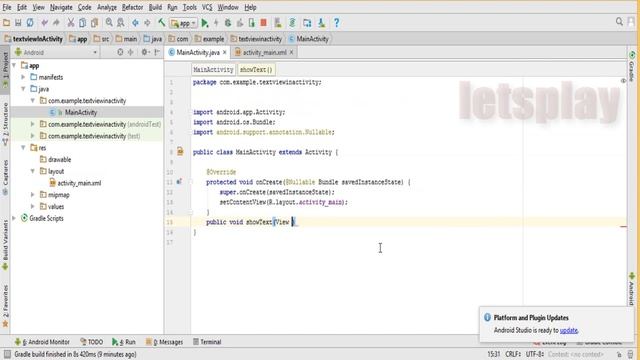Open the VCS menu
The image size is (640, 360).
pos(207,7)
